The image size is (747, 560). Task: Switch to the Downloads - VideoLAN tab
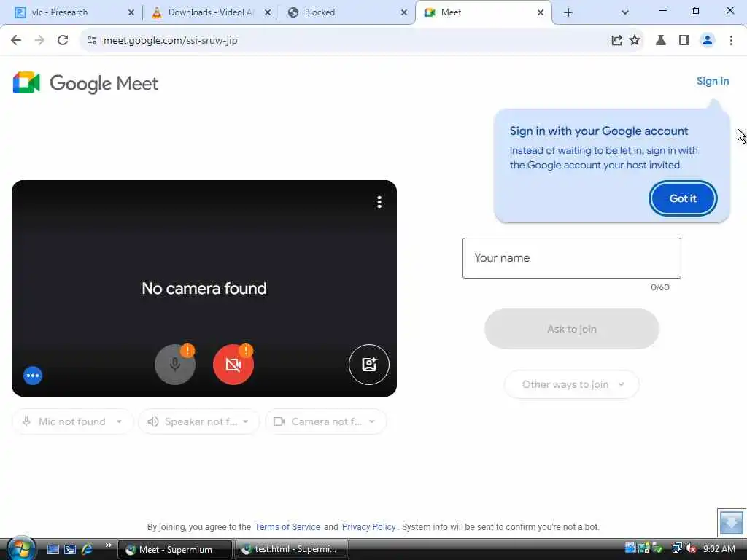point(209,12)
